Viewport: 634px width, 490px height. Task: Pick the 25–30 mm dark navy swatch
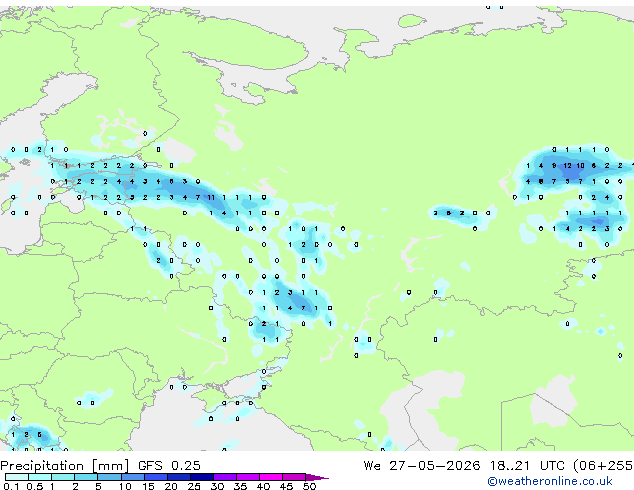202,477
